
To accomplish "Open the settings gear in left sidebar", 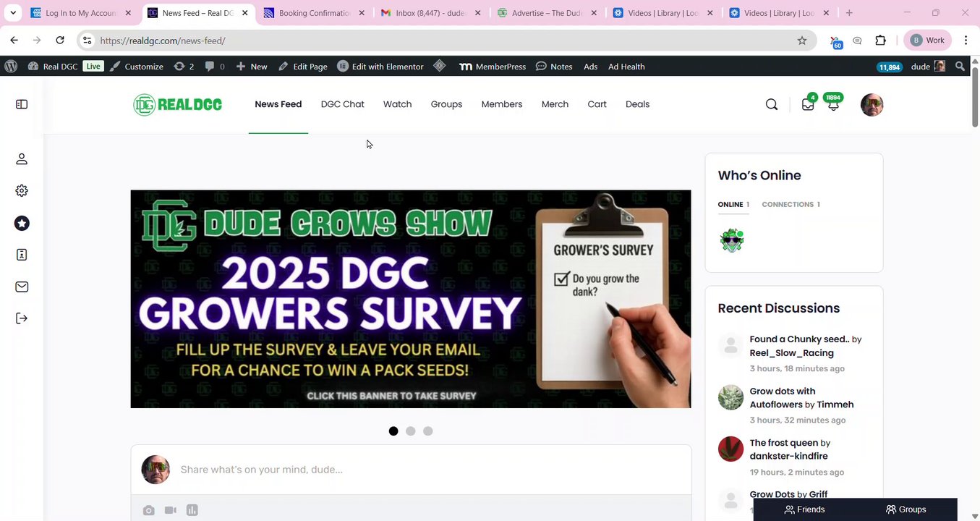I will pyautogui.click(x=22, y=191).
